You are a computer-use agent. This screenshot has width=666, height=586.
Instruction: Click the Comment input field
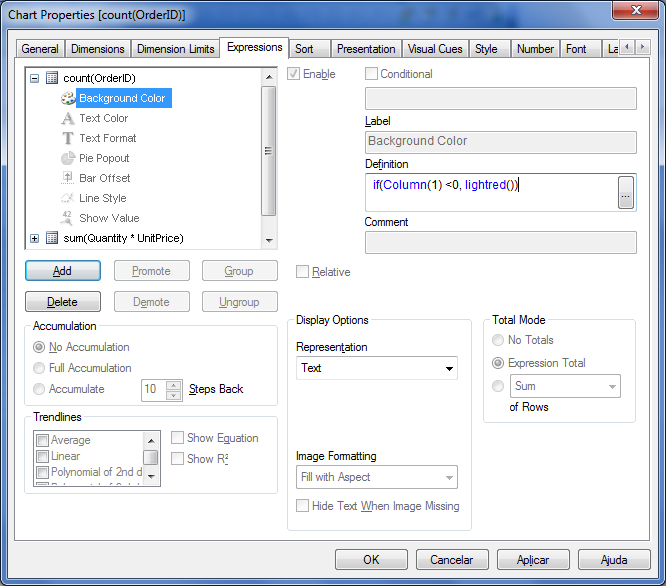[501, 242]
